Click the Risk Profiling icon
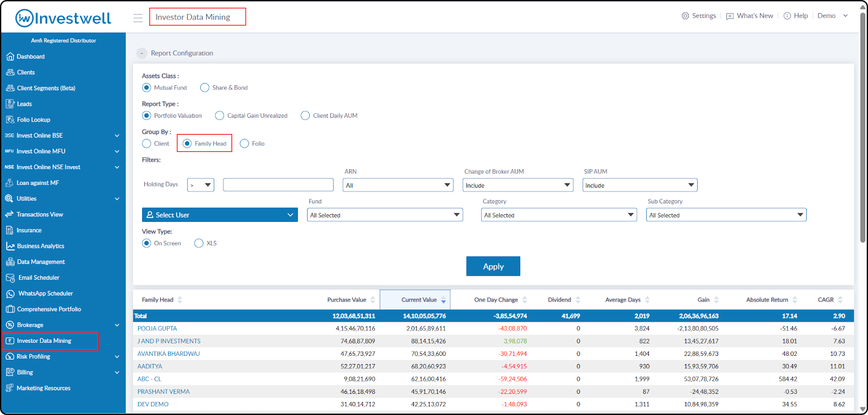Screen dimensions: 868x415 (x=10, y=356)
